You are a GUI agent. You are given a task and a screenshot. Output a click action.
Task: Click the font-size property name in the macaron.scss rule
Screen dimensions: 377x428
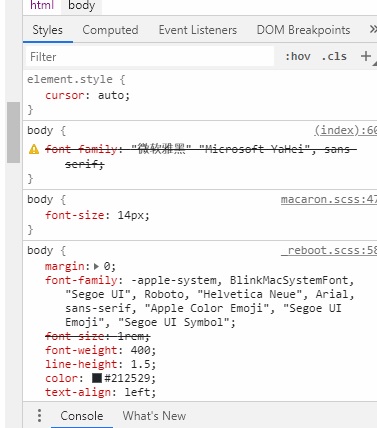pyautogui.click(x=74, y=215)
